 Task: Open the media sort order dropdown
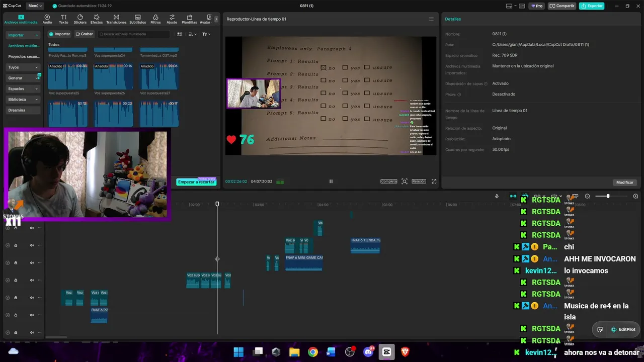click(193, 34)
